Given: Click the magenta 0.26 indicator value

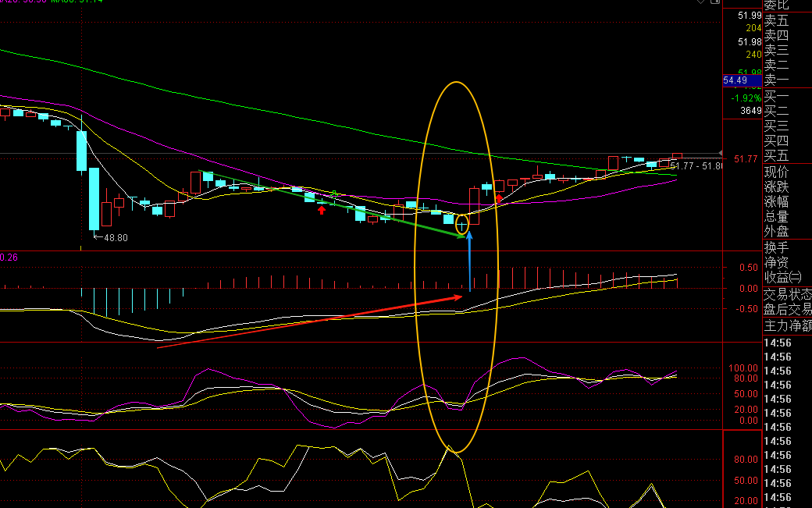Looking at the screenshot, I should click(x=9, y=257).
